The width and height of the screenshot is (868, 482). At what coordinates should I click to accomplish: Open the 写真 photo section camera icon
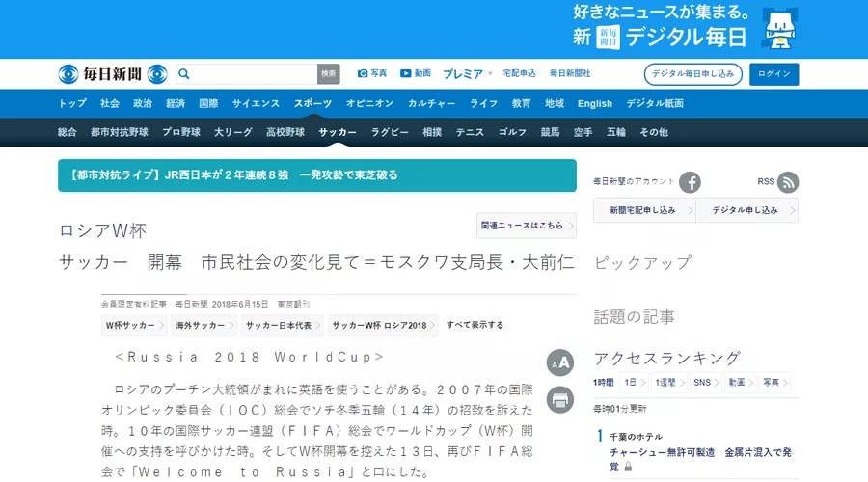pyautogui.click(x=363, y=74)
